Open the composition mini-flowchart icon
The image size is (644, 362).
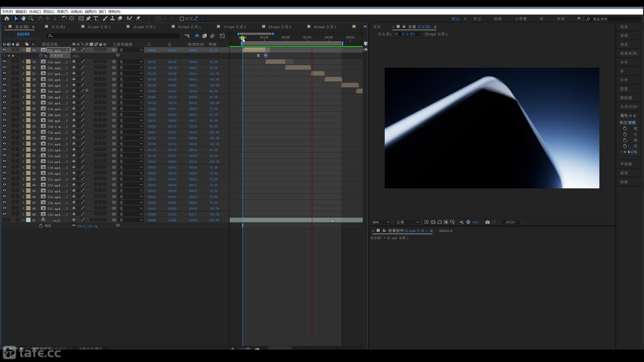coord(187,36)
